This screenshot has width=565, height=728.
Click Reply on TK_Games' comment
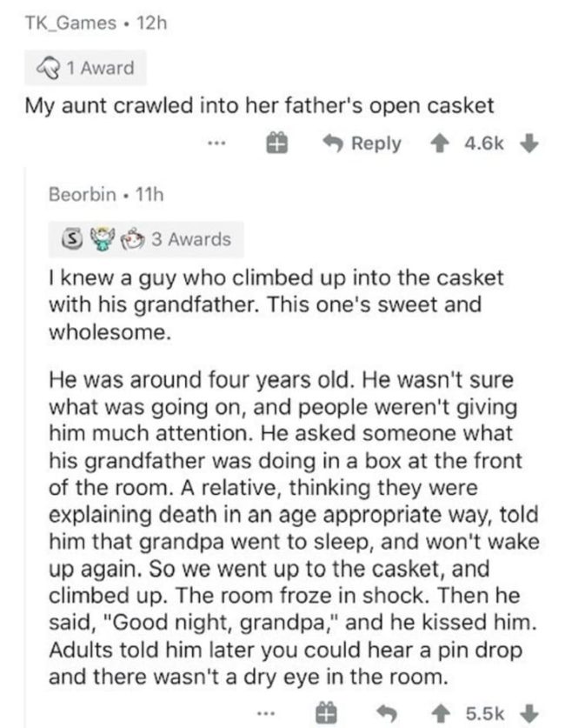click(x=363, y=144)
